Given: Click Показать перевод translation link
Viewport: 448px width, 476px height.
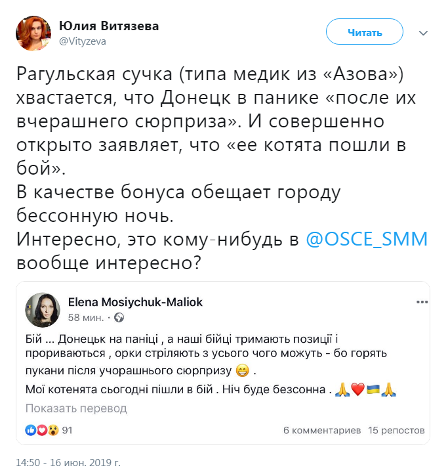Looking at the screenshot, I should [x=76, y=408].
